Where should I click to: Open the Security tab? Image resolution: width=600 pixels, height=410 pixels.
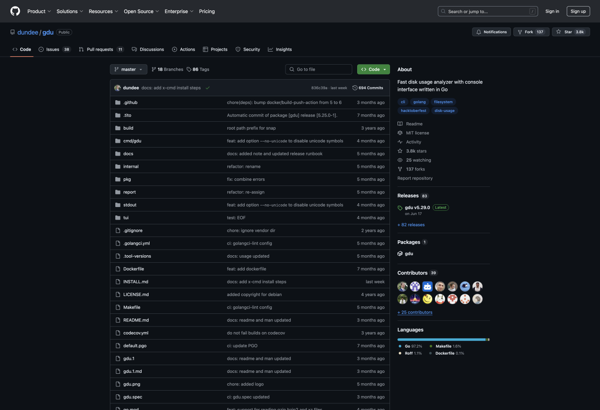(x=248, y=49)
